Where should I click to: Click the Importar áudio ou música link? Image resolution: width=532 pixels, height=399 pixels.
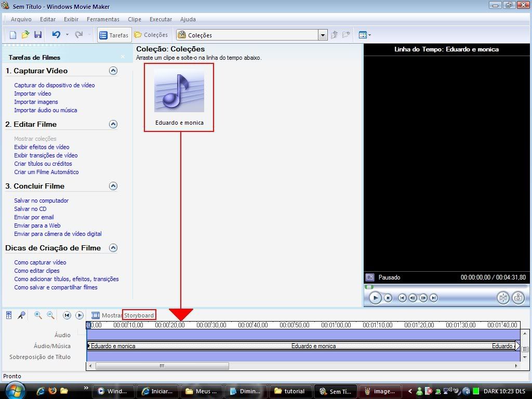(x=46, y=110)
